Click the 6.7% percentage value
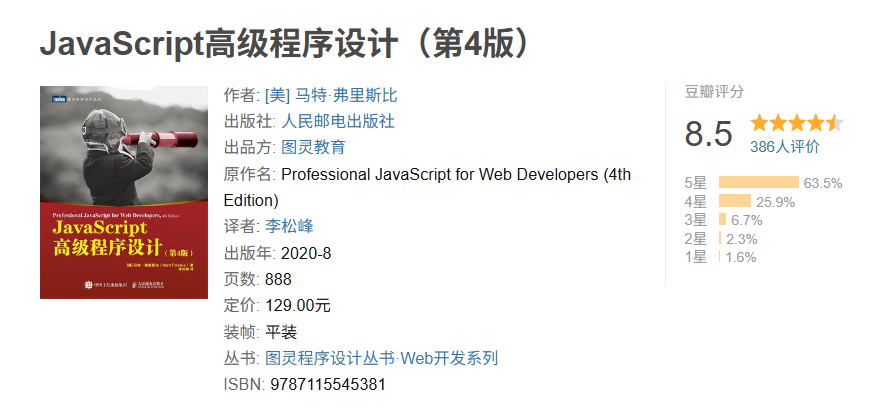Viewport: 883px width, 417px height. tap(747, 220)
